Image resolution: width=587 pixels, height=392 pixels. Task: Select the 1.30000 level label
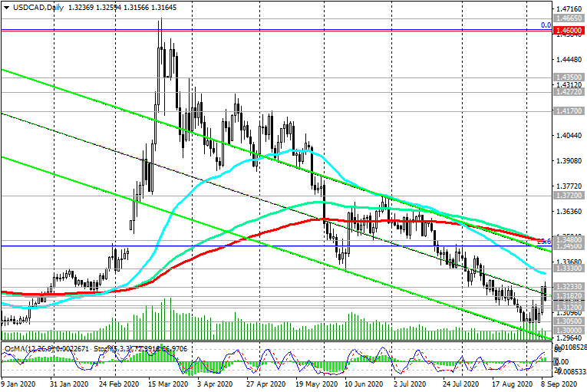coord(569,330)
